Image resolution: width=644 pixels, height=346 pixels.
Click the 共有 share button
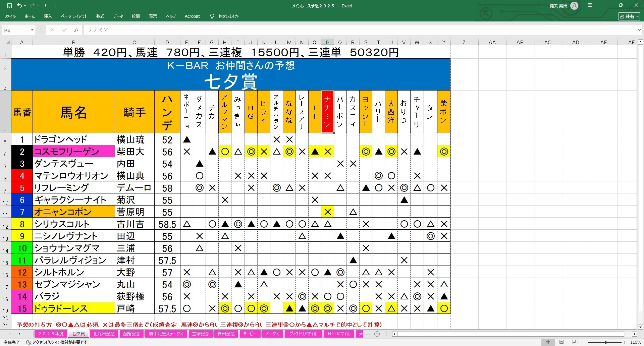629,16
